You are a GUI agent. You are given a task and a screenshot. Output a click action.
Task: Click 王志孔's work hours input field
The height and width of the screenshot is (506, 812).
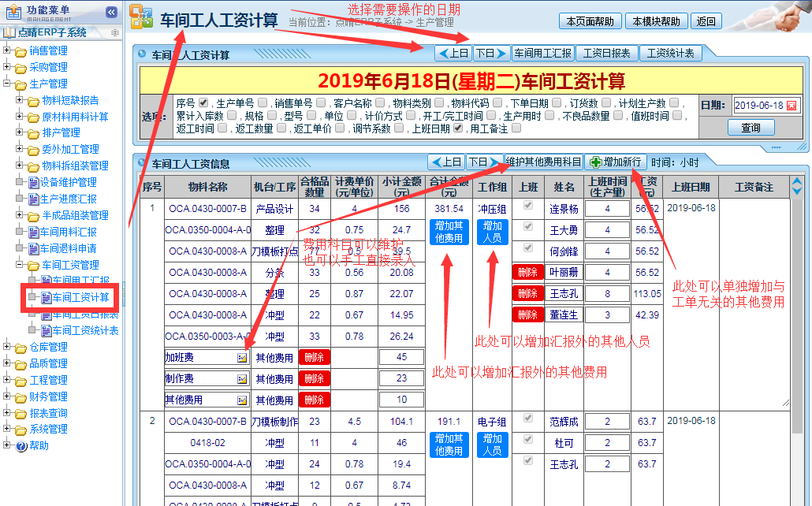click(x=607, y=293)
